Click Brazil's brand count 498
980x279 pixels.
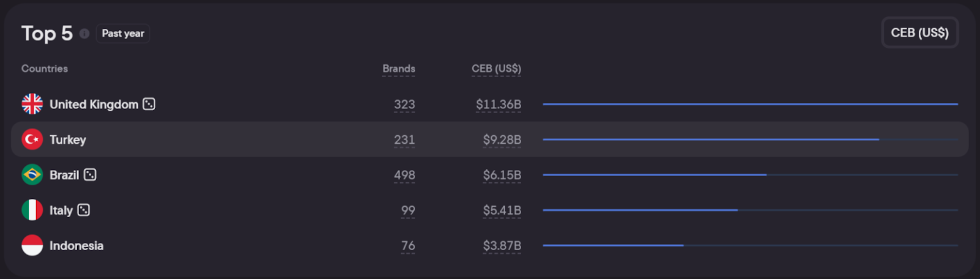pyautogui.click(x=404, y=175)
